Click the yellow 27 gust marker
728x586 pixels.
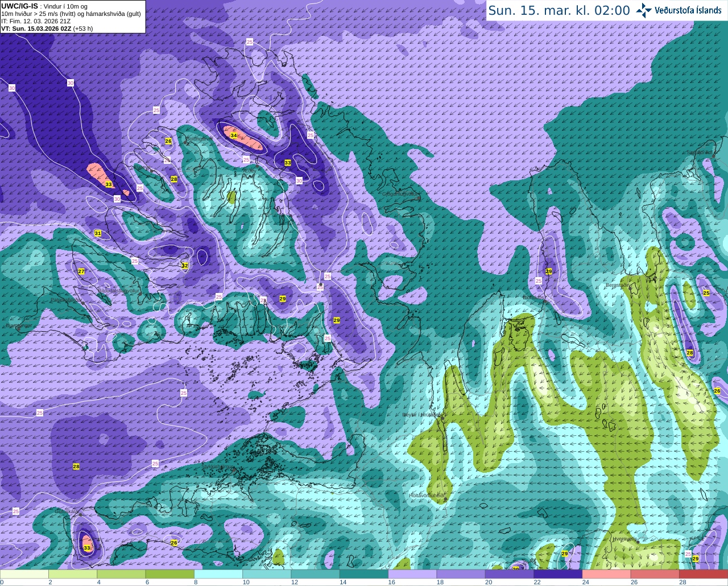81,271
